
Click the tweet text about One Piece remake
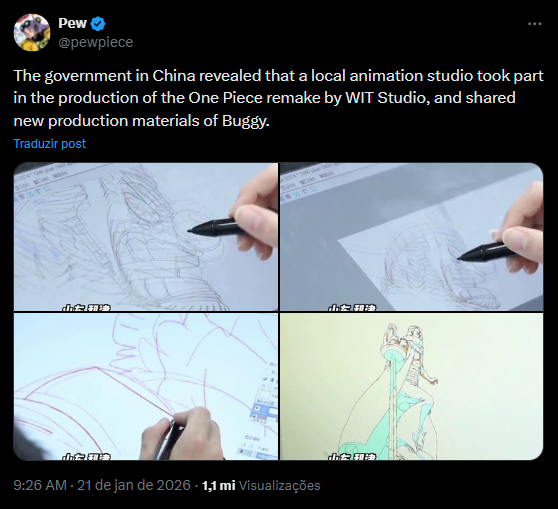(x=279, y=98)
